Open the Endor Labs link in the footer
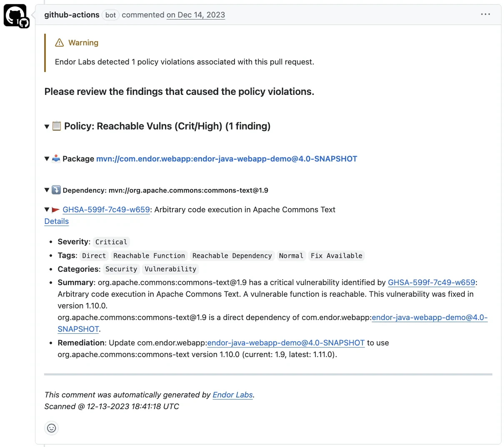The height and width of the screenshot is (447, 504). click(x=232, y=395)
